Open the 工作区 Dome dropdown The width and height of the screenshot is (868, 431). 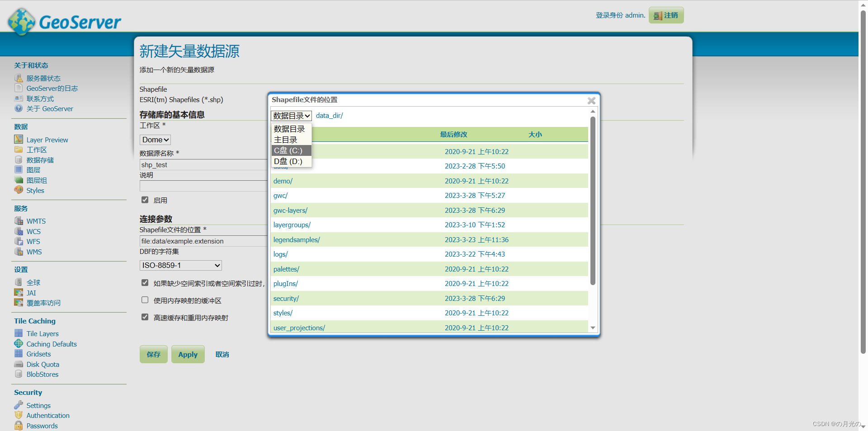coord(155,140)
